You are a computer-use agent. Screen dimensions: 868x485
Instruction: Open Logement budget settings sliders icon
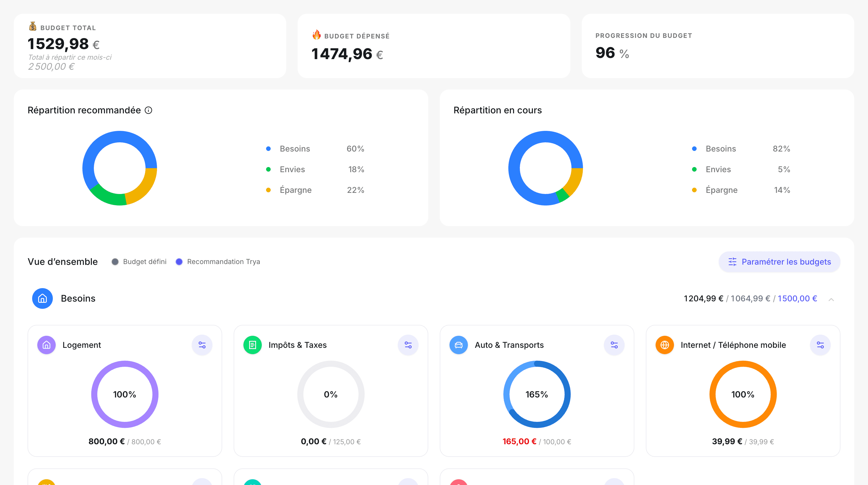[202, 345]
